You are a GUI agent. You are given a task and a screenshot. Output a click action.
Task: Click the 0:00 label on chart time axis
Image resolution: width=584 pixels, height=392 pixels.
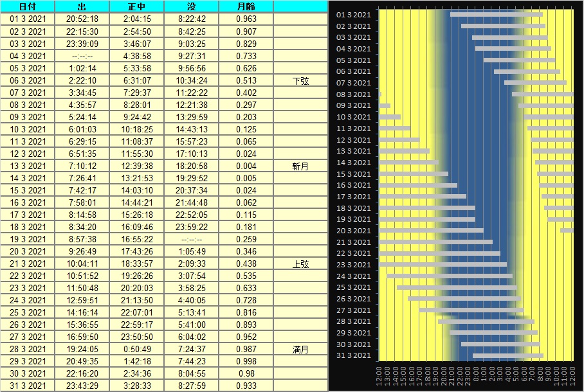pyautogui.click(x=475, y=373)
